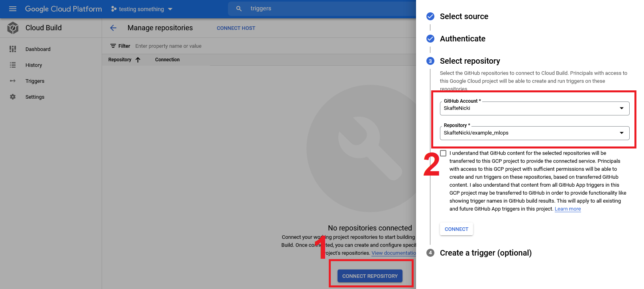Open Triggers in the sidebar menu
Screen dimensions: 644x289
click(35, 81)
